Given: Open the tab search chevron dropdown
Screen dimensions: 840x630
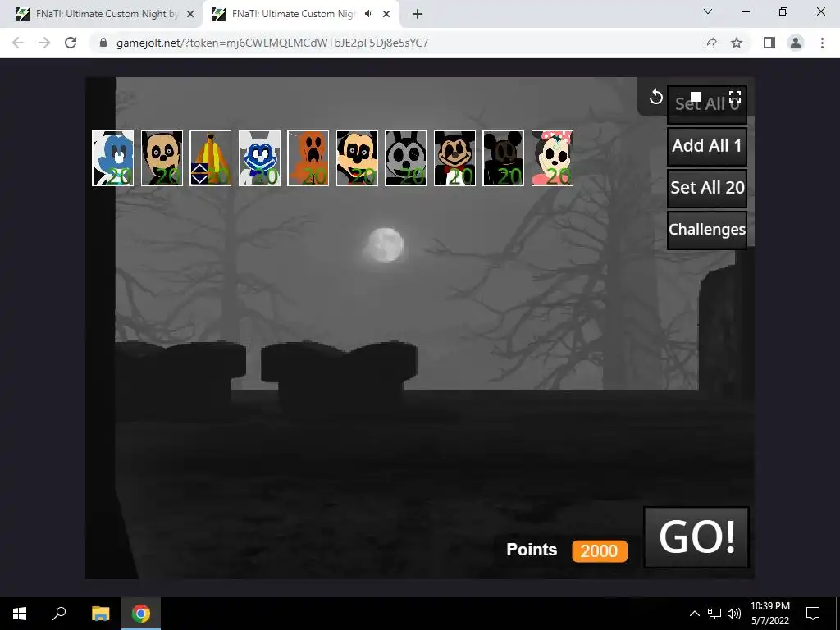Looking at the screenshot, I should [708, 11].
